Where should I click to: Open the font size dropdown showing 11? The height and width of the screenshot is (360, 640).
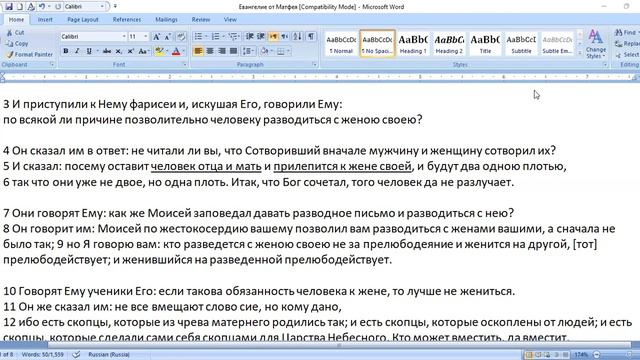coord(146,37)
